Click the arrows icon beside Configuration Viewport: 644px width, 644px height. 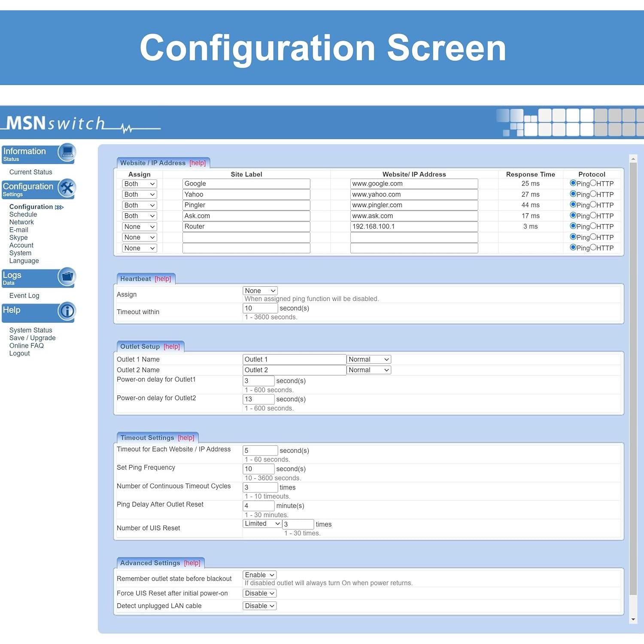[59, 207]
